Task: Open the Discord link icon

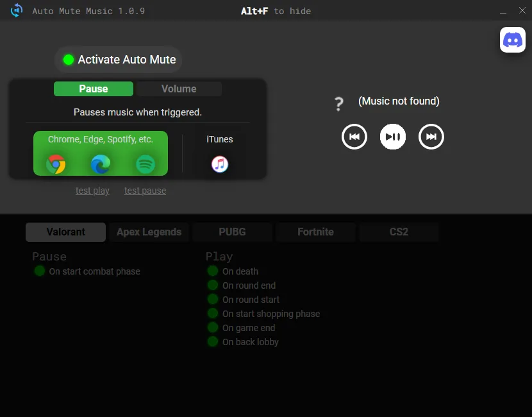Action: point(512,40)
